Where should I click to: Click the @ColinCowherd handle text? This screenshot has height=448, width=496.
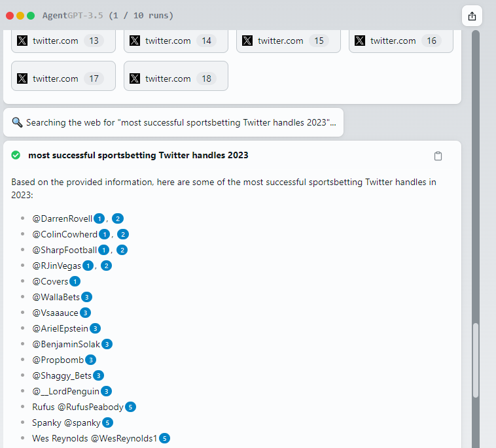(x=65, y=234)
